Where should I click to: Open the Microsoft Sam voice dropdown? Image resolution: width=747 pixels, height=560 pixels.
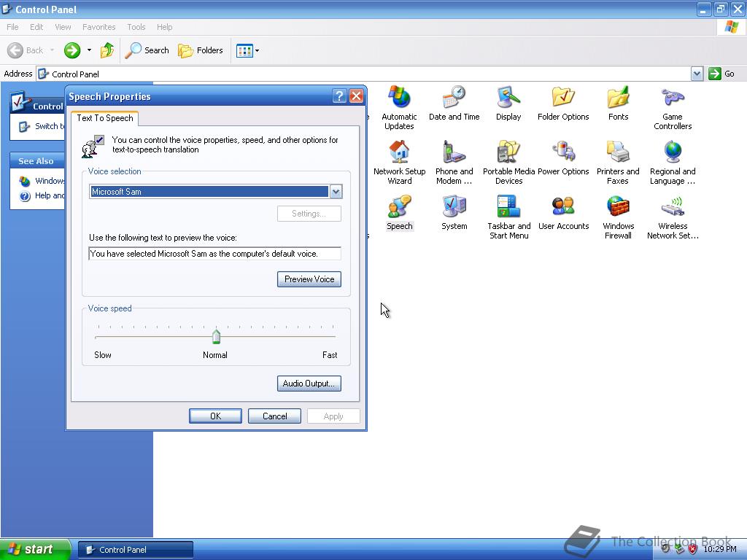(336, 192)
